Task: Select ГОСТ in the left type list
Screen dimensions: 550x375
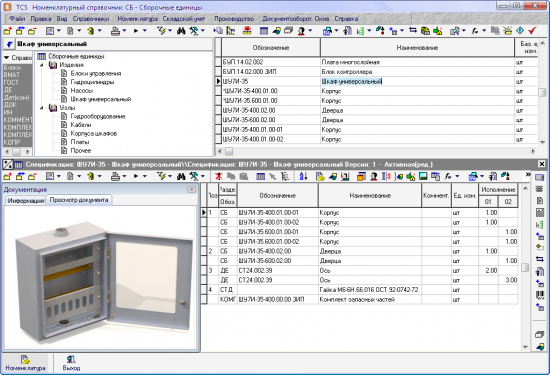Action: coord(11,82)
